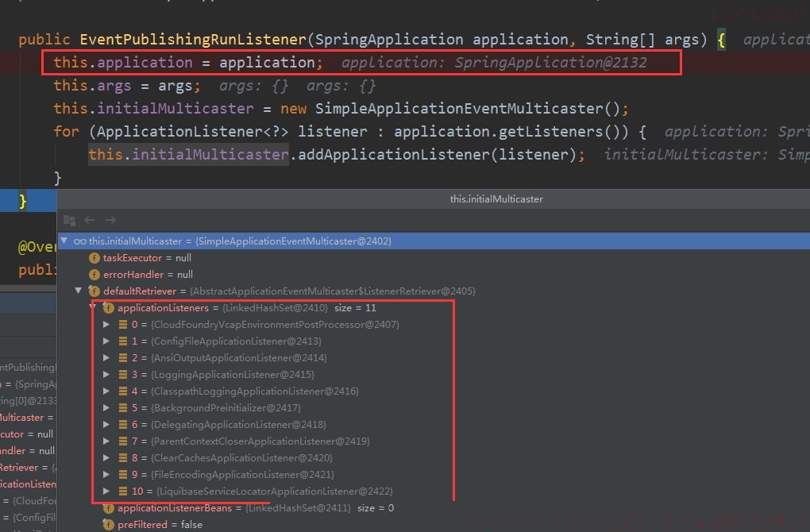
Task: Click the this.args = args code line
Action: 126,85
